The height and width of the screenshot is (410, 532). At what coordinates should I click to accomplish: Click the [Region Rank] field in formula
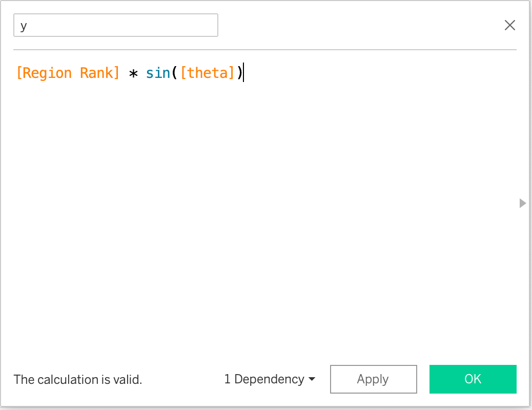point(68,73)
